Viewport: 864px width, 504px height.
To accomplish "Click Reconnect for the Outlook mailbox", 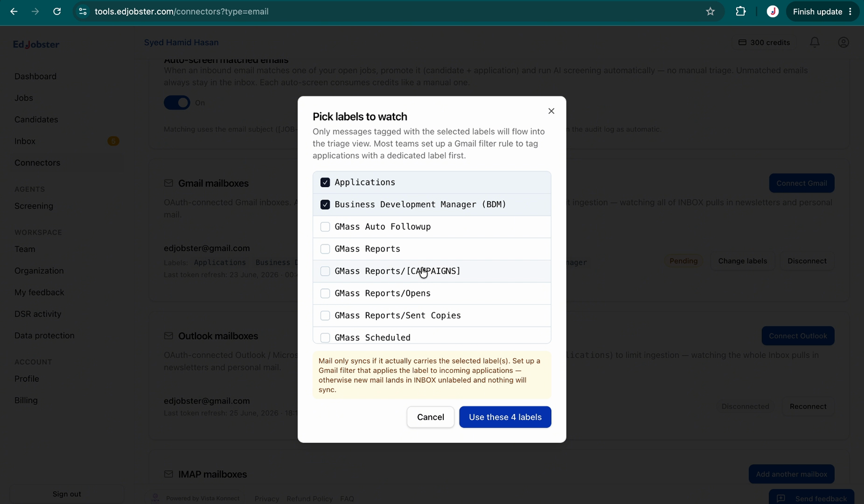I will 808,406.
